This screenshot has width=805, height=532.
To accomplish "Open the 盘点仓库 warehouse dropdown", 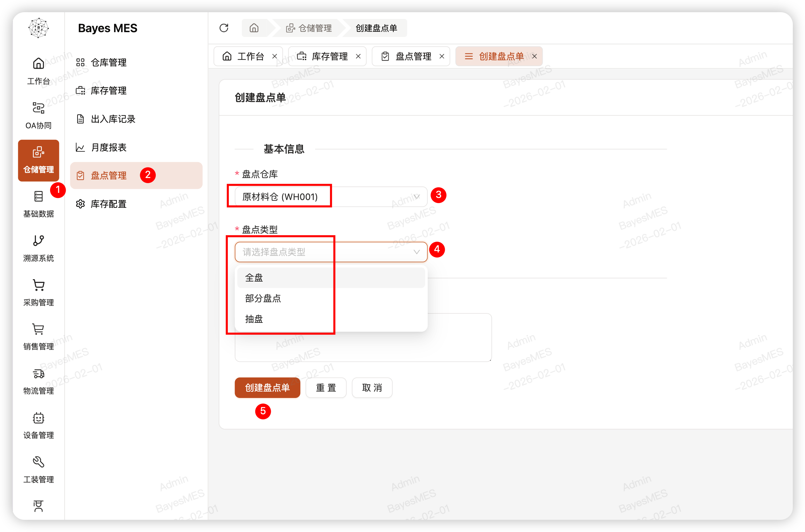I will pos(327,196).
